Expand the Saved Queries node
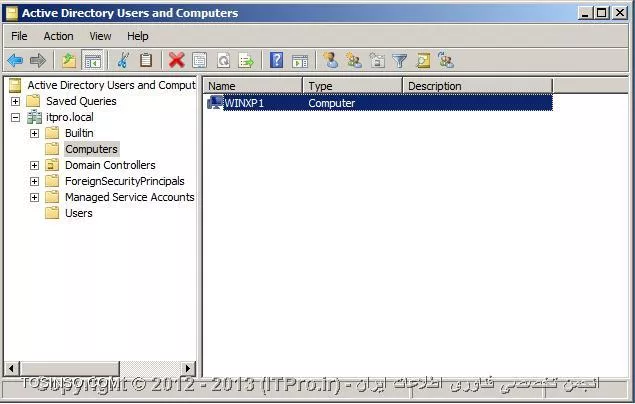Viewport: 635px width, 404px height. coord(15,101)
